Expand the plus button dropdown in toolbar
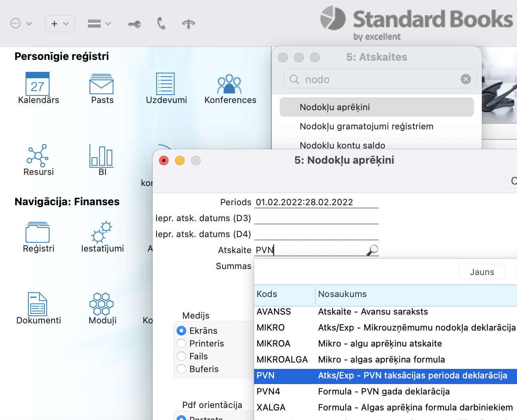This screenshot has height=420, width=517. click(60, 24)
